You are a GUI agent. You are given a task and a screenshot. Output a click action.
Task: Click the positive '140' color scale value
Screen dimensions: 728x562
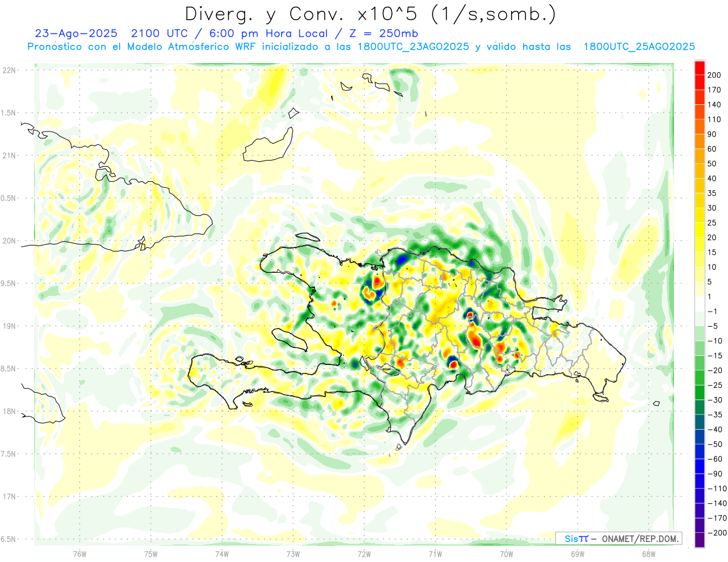click(x=715, y=104)
